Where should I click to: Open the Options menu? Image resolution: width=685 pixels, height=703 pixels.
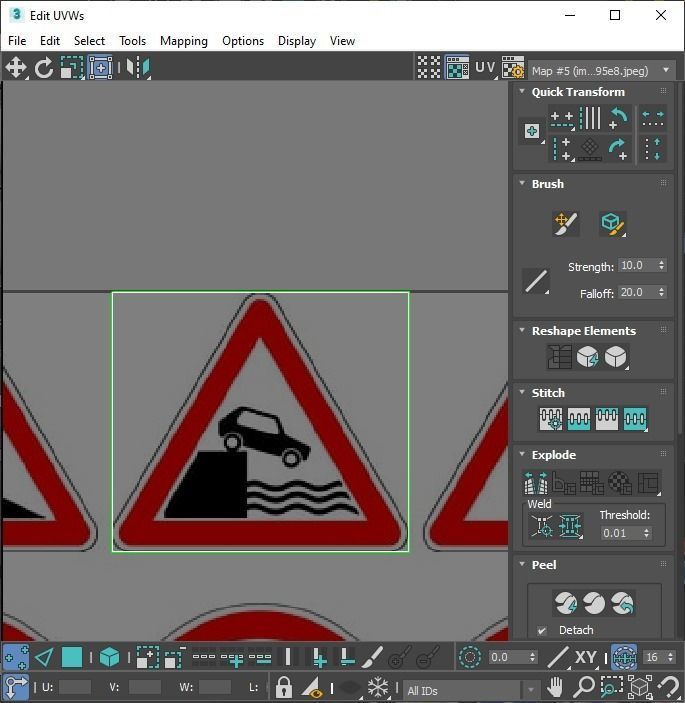coord(243,41)
